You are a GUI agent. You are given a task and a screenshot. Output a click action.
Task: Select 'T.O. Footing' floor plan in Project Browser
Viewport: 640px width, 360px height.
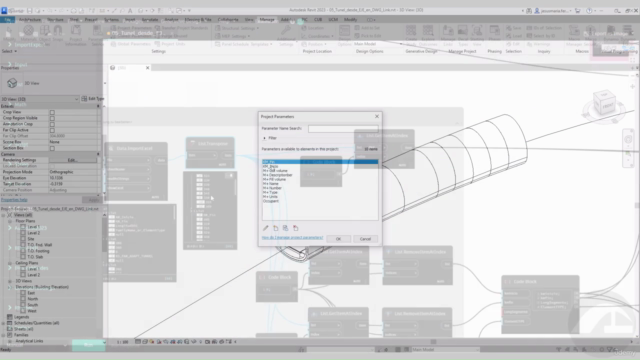38,251
